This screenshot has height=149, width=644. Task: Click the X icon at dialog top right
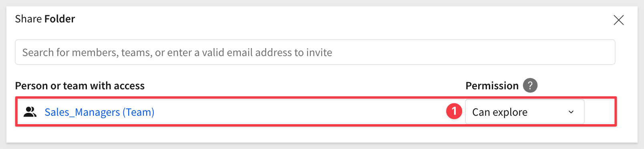point(618,20)
